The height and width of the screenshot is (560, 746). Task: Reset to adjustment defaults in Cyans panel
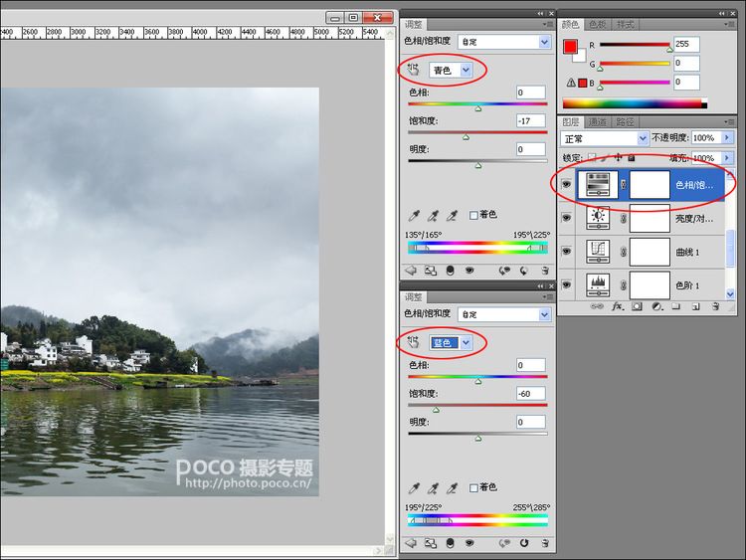point(524,271)
